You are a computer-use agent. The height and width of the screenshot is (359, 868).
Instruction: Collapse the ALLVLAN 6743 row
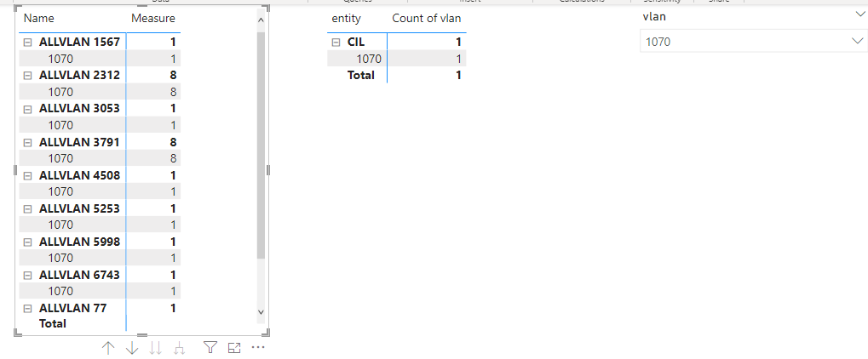point(26,276)
